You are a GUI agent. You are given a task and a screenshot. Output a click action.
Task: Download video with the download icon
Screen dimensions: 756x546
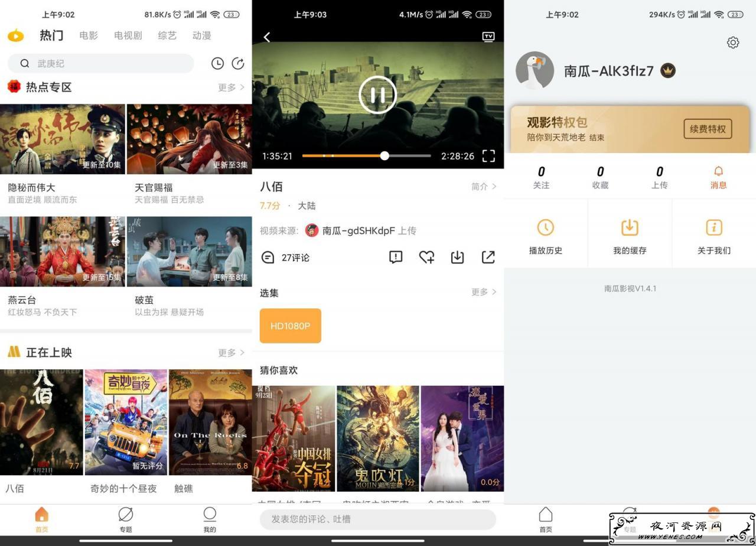(457, 257)
